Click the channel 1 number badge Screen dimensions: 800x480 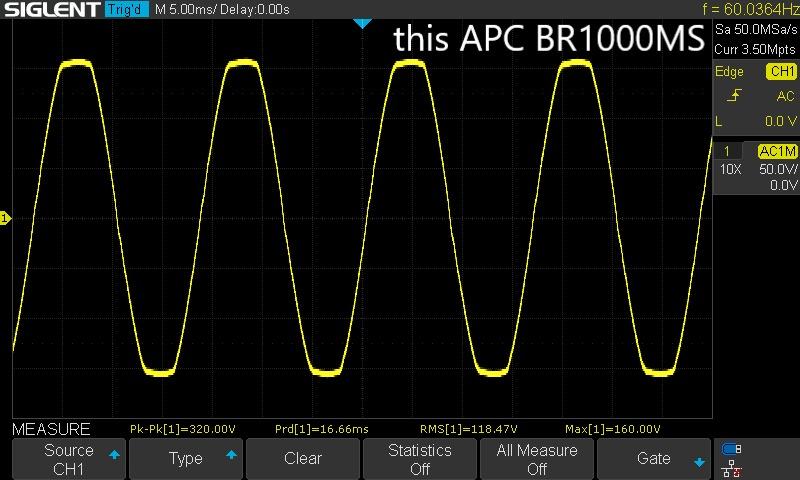tap(727, 151)
